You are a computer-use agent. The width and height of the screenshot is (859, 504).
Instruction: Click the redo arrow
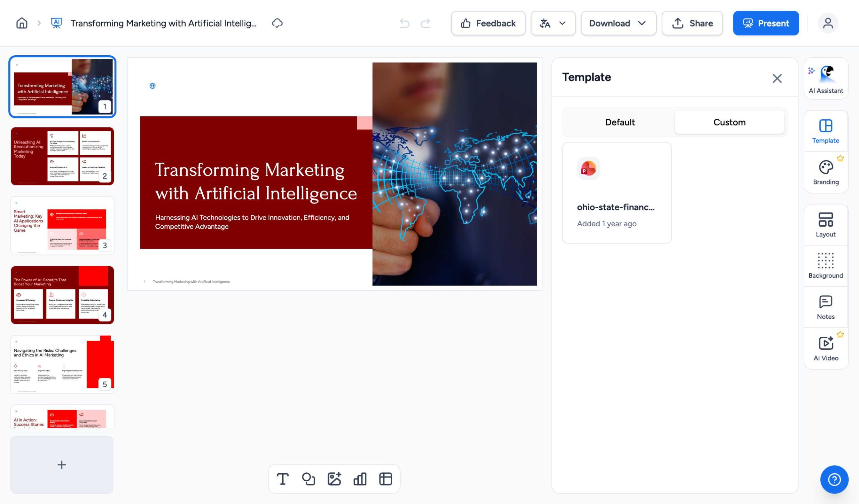425,23
